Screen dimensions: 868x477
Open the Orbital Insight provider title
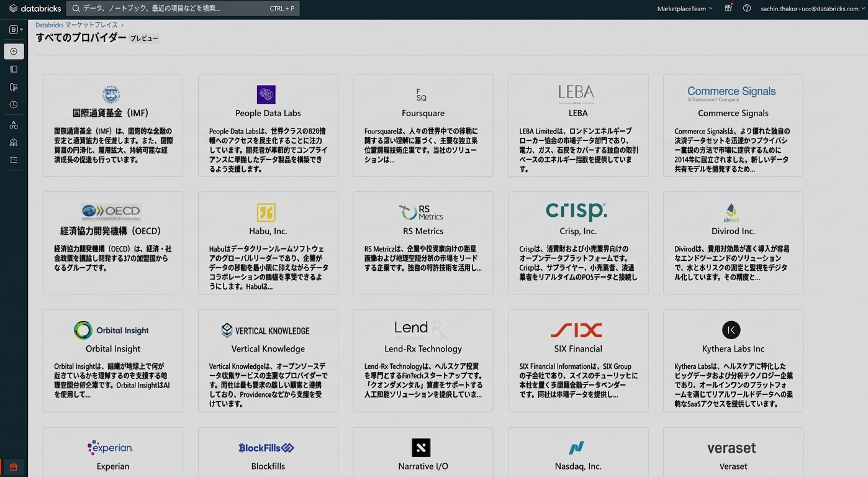(113, 348)
